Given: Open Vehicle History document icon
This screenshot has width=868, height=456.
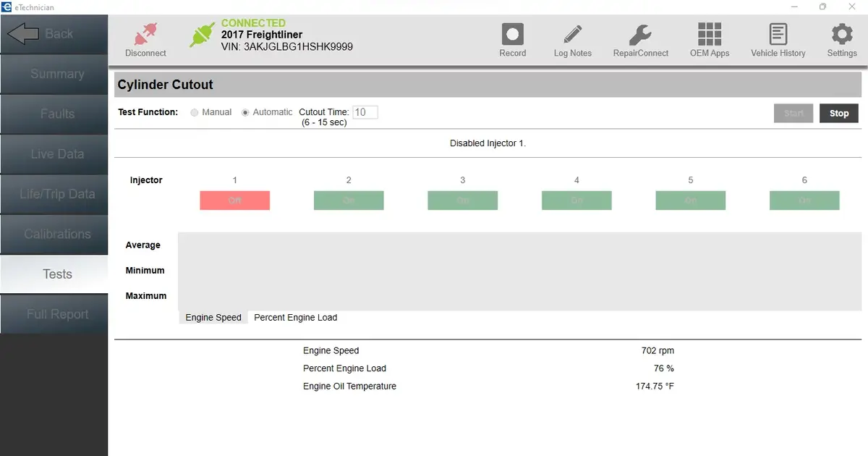Looking at the screenshot, I should point(778,34).
